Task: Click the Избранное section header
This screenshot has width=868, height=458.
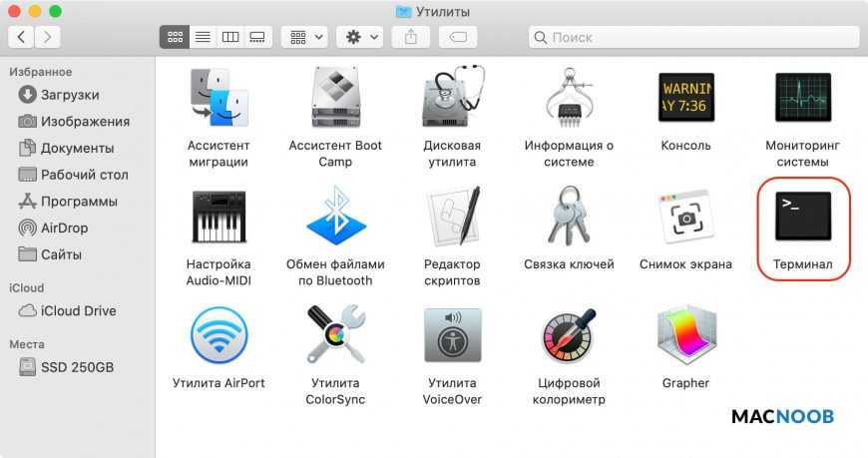Action: (x=41, y=72)
